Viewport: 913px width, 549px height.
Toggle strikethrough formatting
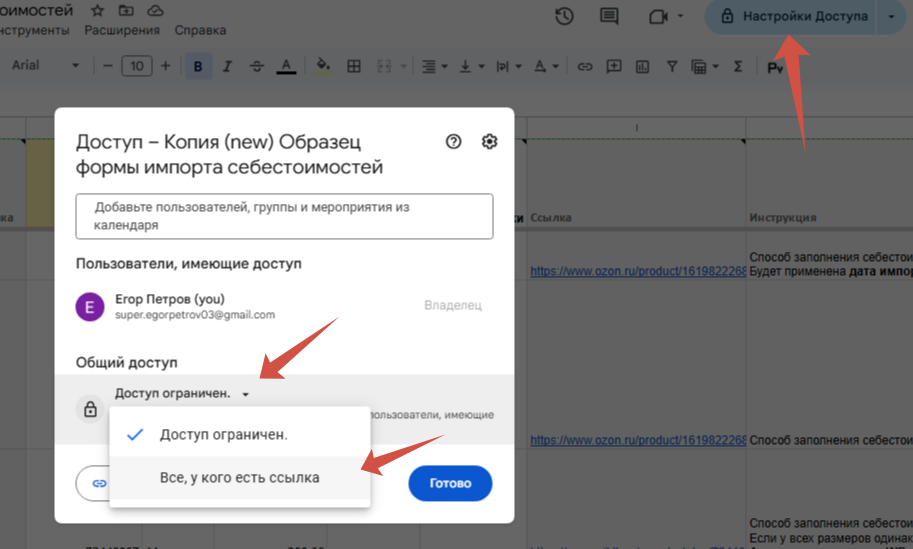[x=257, y=66]
